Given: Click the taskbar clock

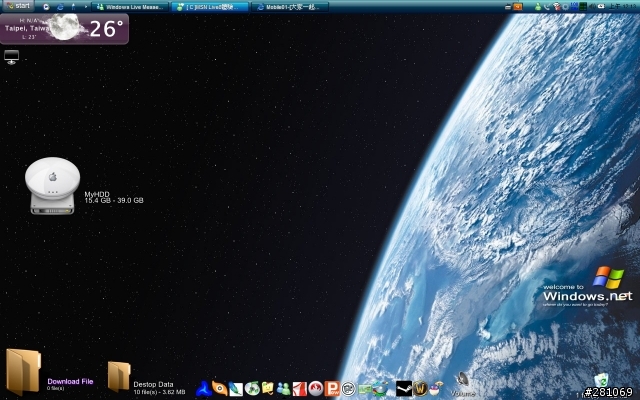Looking at the screenshot, I should click(x=622, y=7).
